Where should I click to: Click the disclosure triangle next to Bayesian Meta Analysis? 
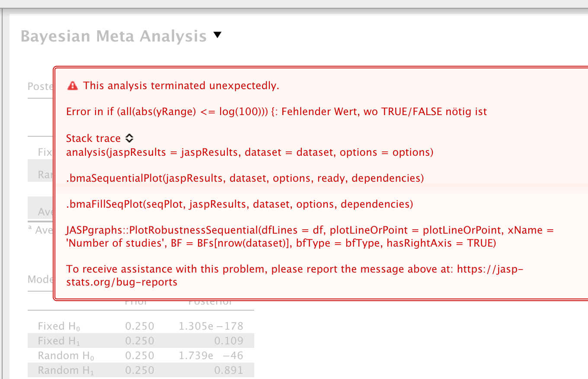coord(217,35)
